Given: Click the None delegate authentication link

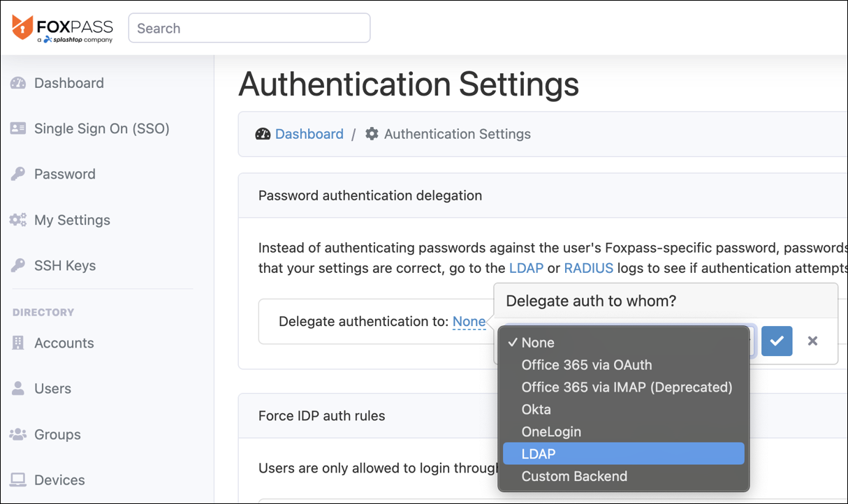Looking at the screenshot, I should [x=469, y=322].
